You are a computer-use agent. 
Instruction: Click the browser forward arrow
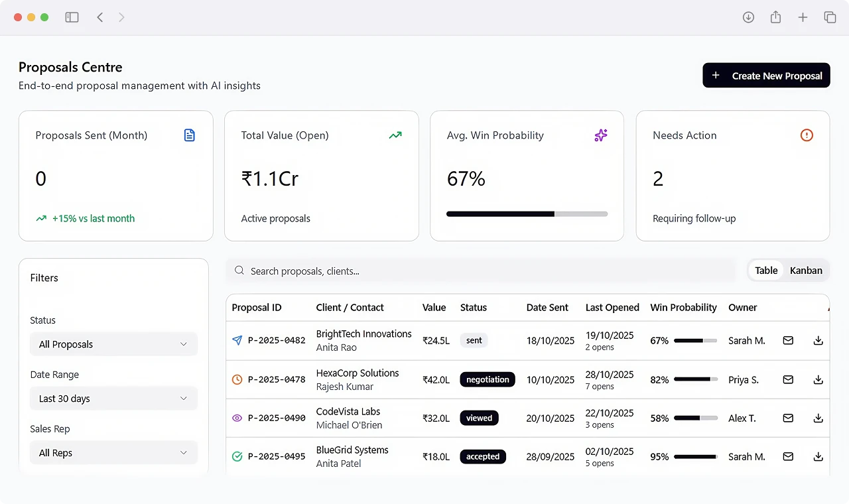point(121,17)
